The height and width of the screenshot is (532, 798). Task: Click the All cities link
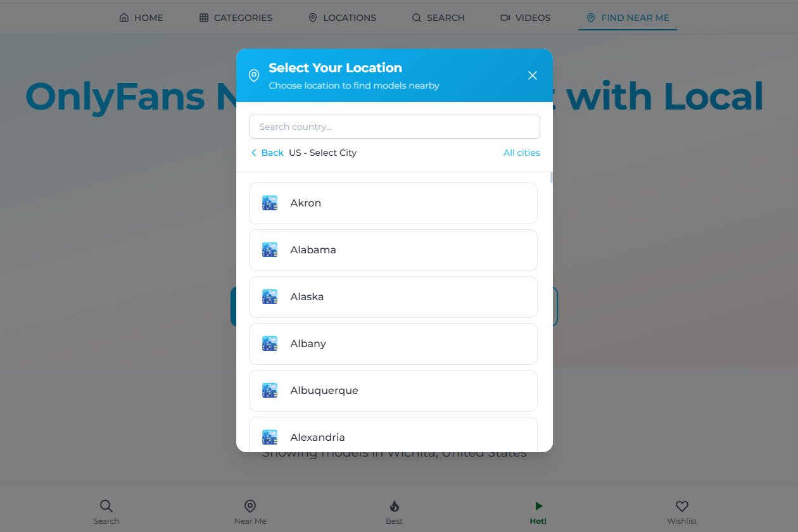pos(522,153)
